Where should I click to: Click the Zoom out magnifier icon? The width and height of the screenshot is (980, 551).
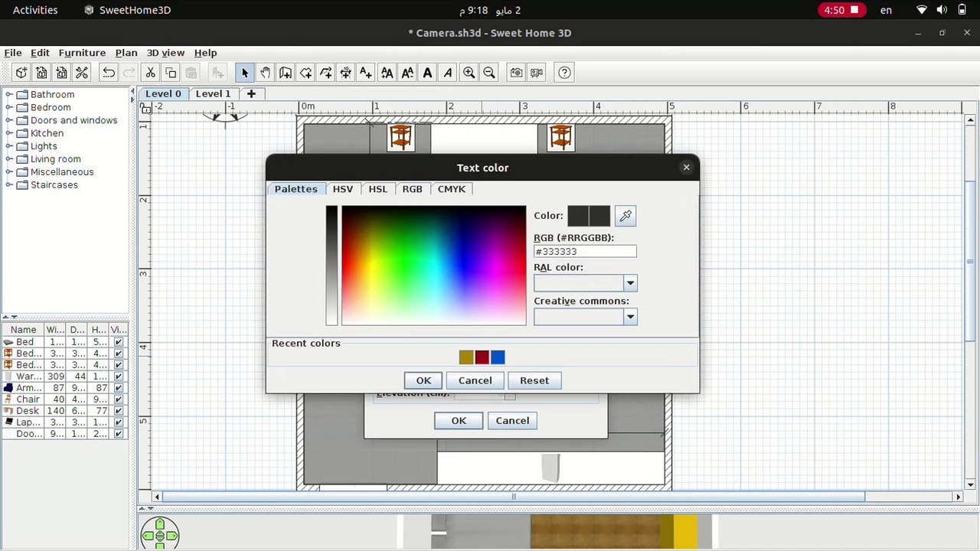coord(489,73)
